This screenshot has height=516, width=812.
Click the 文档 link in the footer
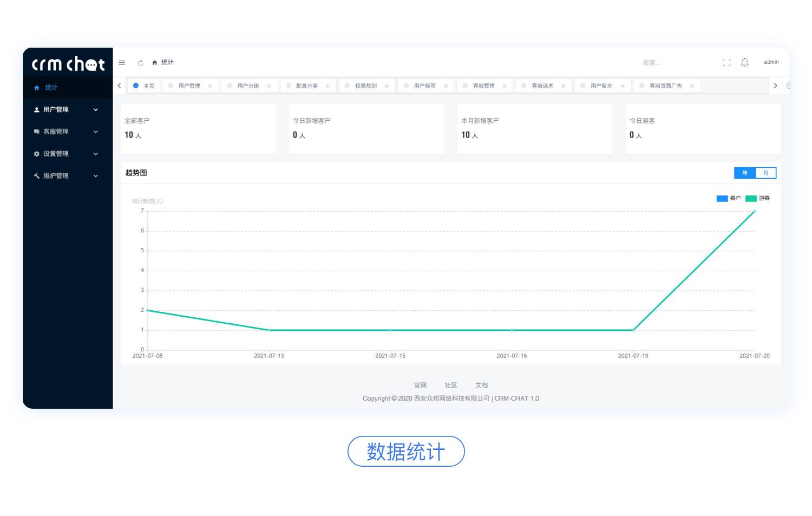point(481,385)
